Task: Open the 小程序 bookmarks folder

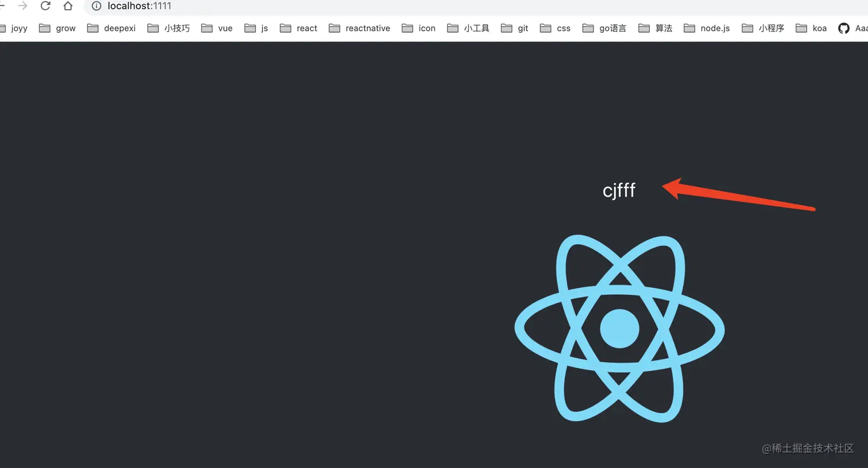Action: pyautogui.click(x=763, y=28)
